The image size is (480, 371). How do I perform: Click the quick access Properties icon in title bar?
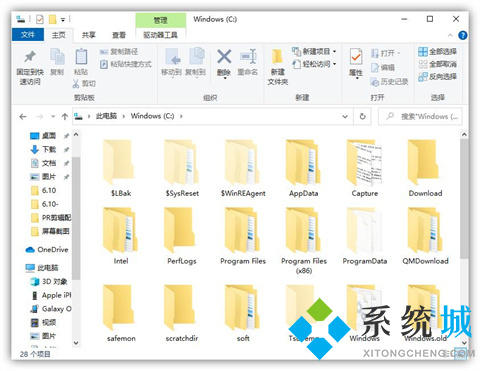(x=40, y=19)
